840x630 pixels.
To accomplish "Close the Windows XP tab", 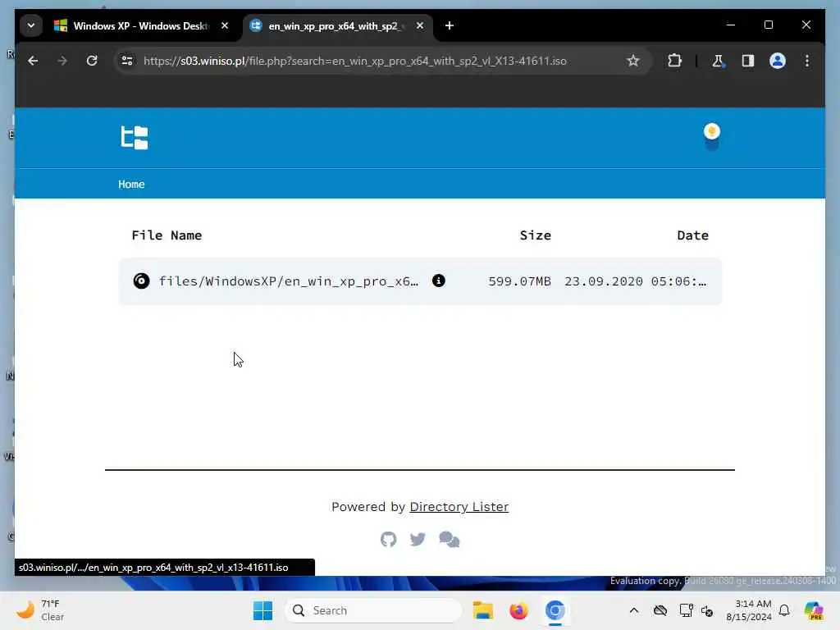I will 225,25.
